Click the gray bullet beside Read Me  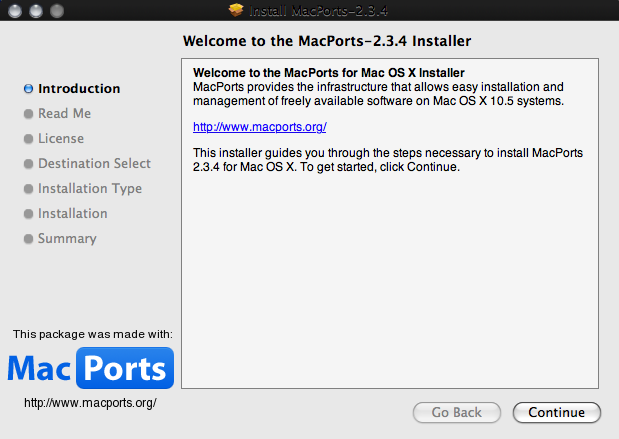(x=28, y=114)
